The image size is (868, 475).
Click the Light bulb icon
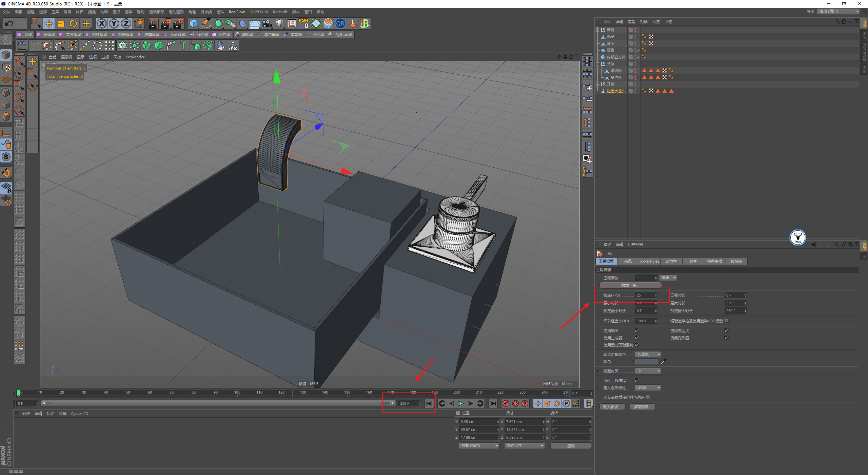point(279,23)
